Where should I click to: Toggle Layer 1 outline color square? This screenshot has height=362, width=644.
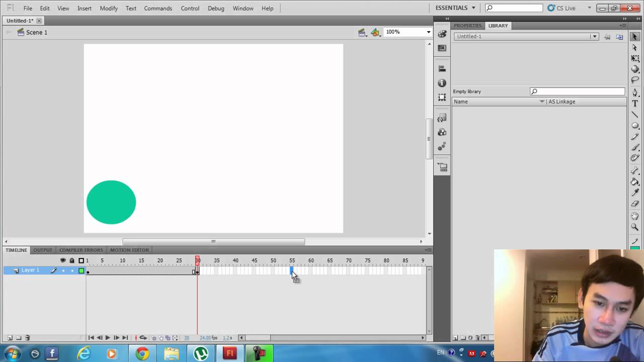[81, 270]
